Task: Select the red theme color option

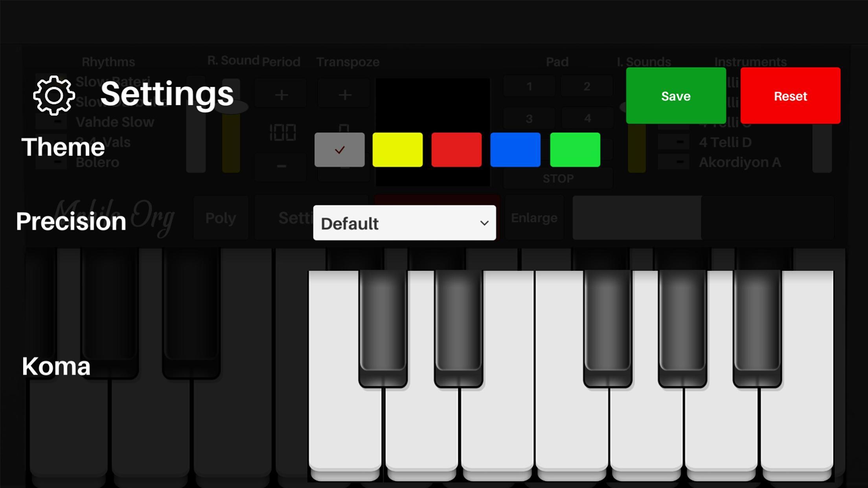Action: click(x=457, y=150)
